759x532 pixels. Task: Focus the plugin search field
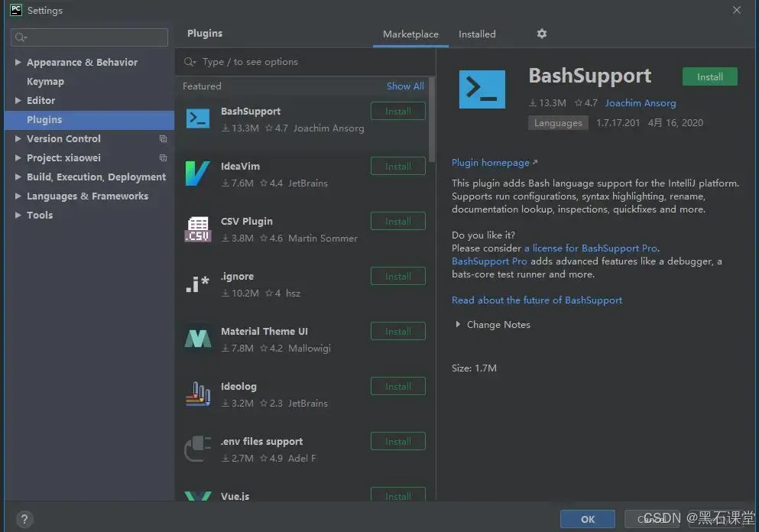pyautogui.click(x=305, y=62)
